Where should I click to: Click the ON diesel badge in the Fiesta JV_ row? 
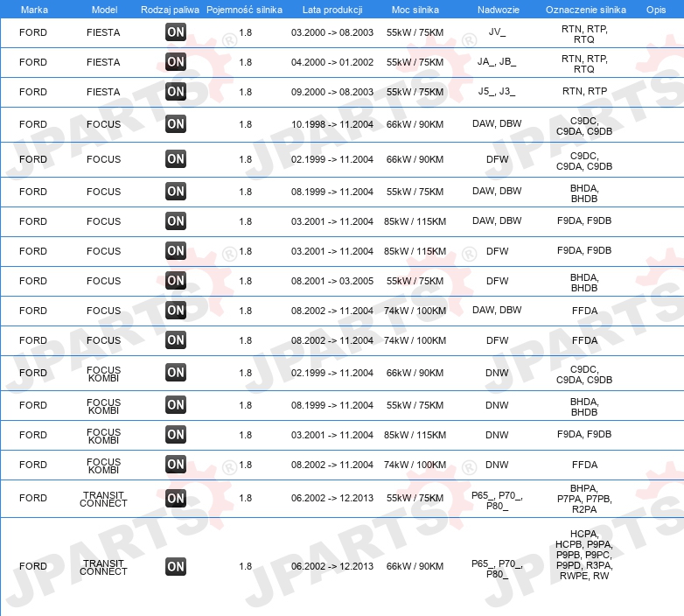point(176,32)
